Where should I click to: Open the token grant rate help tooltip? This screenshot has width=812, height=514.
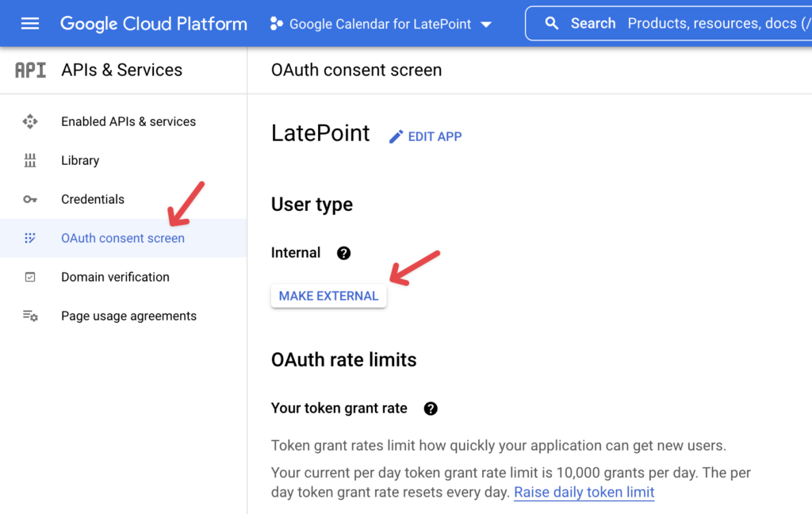(x=431, y=409)
